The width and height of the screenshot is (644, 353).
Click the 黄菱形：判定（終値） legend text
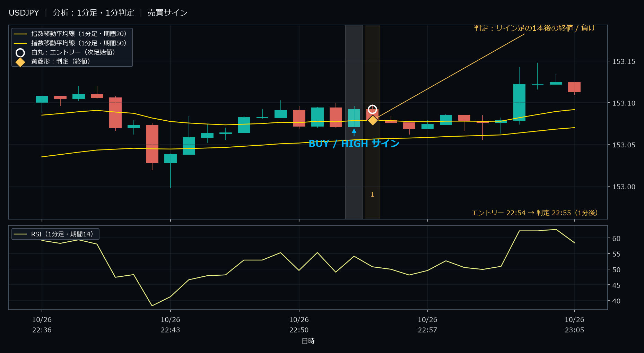point(61,61)
